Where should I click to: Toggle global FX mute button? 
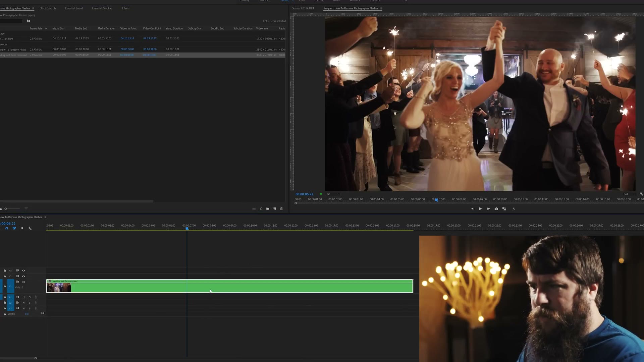(x=514, y=209)
